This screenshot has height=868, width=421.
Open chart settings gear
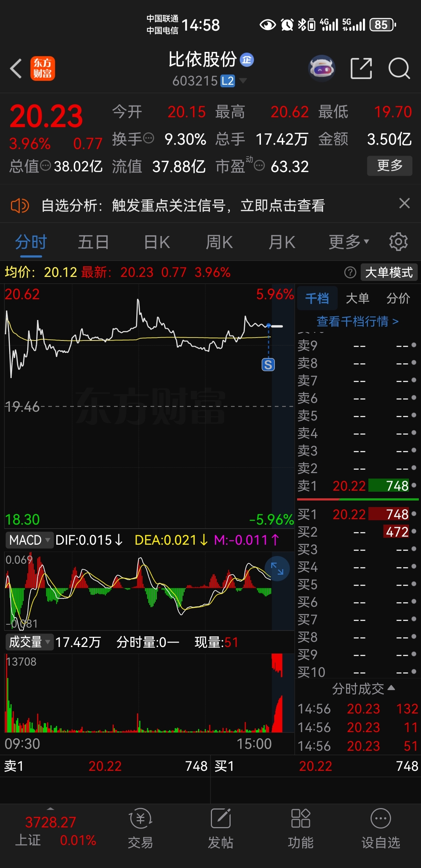tap(398, 242)
